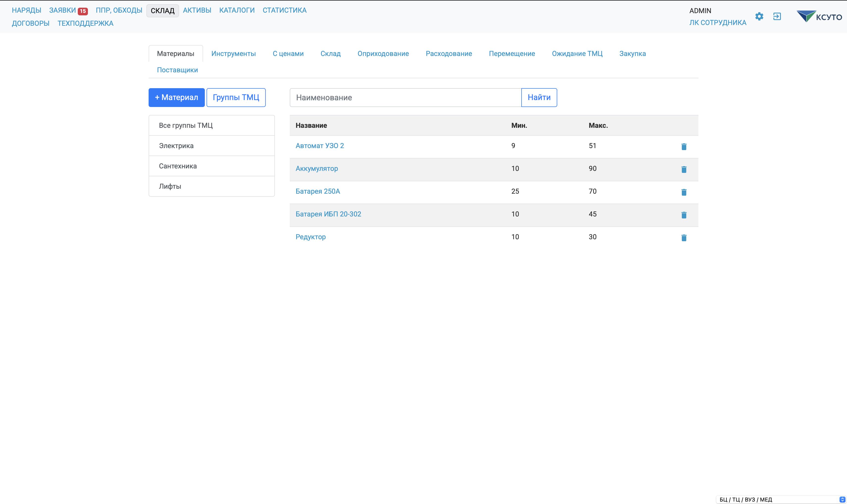
Task: Delete Батарея ИБП 20-302 entry
Action: [x=684, y=215]
